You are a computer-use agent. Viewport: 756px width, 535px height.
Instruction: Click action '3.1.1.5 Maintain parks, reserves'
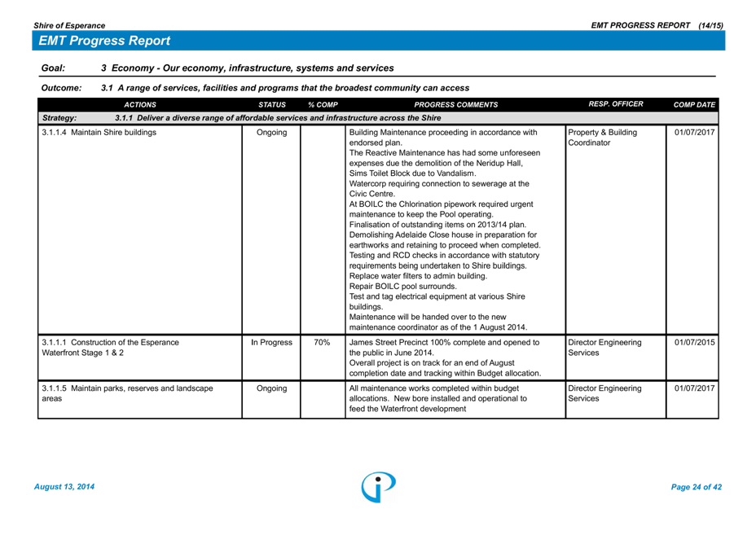[x=127, y=393]
